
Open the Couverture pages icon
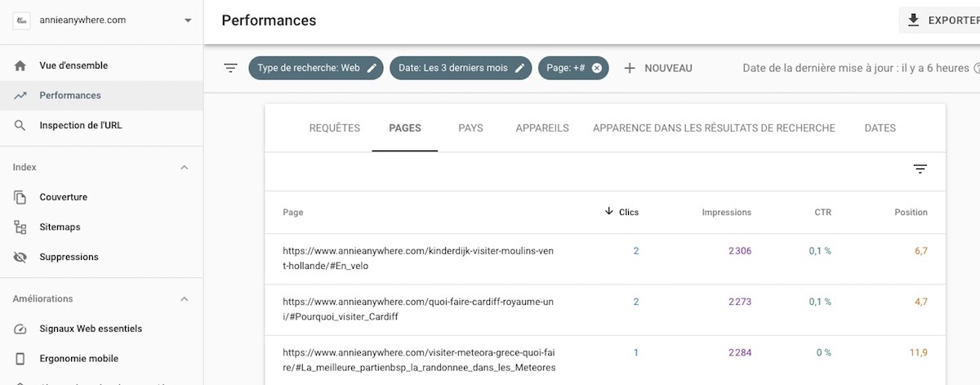coord(20,197)
